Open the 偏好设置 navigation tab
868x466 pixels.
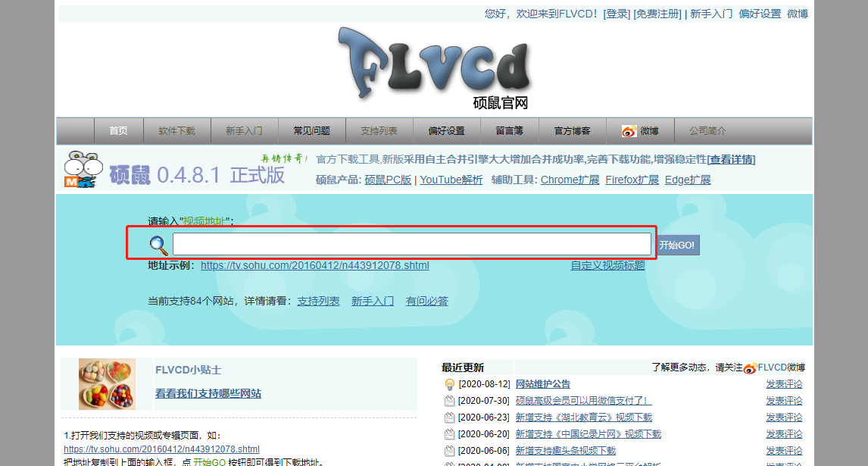click(x=447, y=131)
